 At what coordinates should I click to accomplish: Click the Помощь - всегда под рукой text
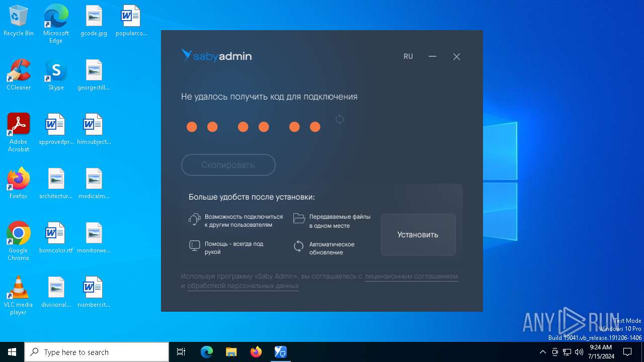(x=234, y=248)
